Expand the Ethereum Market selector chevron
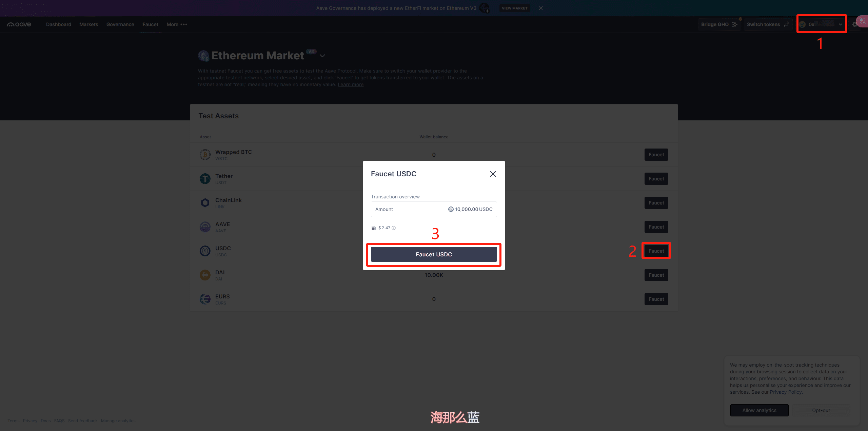Viewport: 868px width, 431px height. (x=322, y=56)
